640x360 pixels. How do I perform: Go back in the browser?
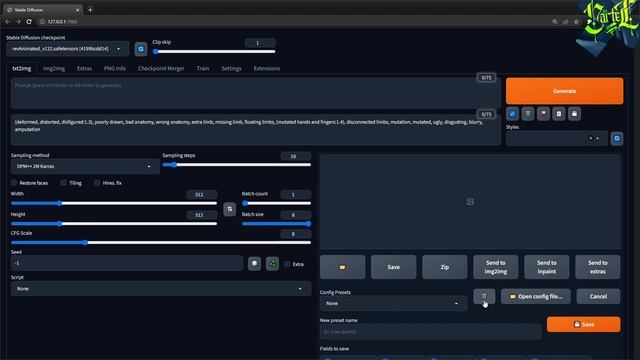click(8, 22)
